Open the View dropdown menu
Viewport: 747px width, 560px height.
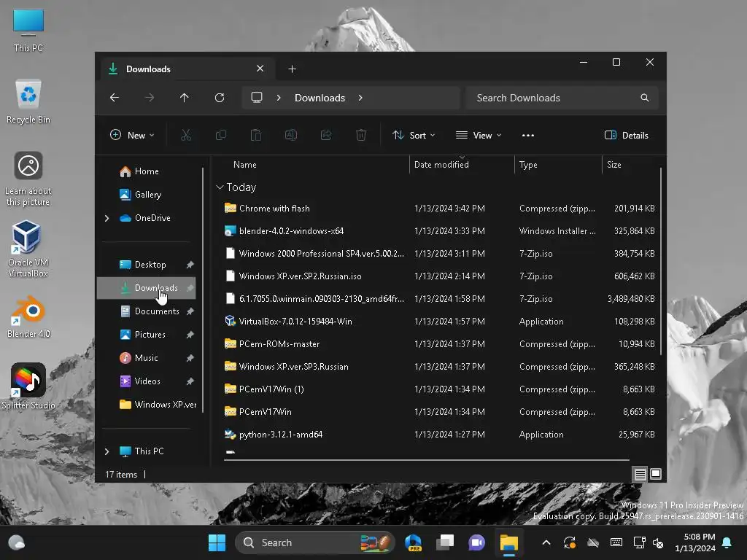tap(479, 135)
